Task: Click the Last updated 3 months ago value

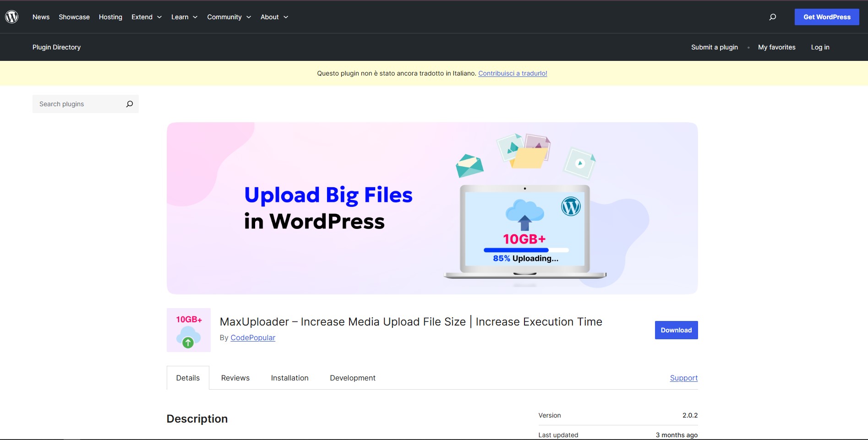Action: pos(677,435)
